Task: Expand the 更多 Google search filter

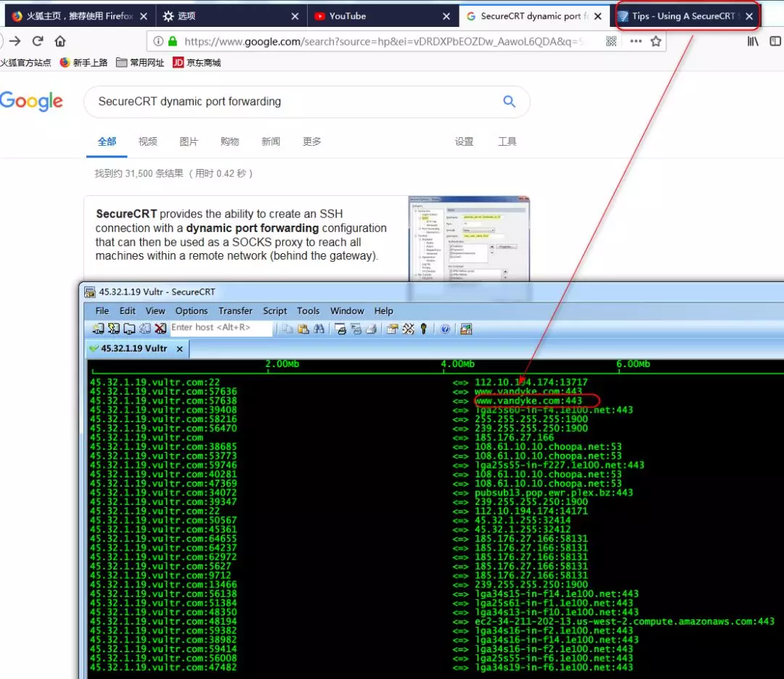Action: (x=311, y=141)
